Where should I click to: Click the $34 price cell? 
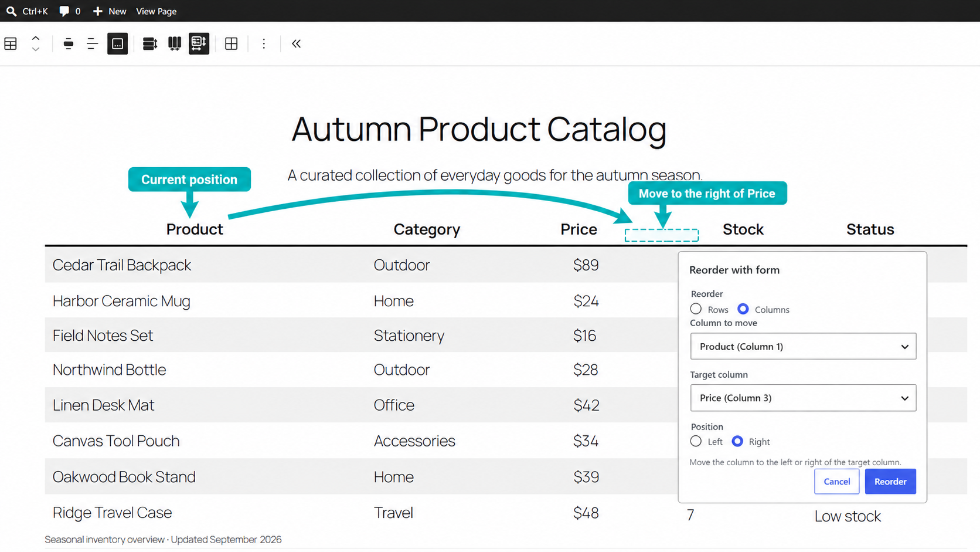pyautogui.click(x=586, y=441)
